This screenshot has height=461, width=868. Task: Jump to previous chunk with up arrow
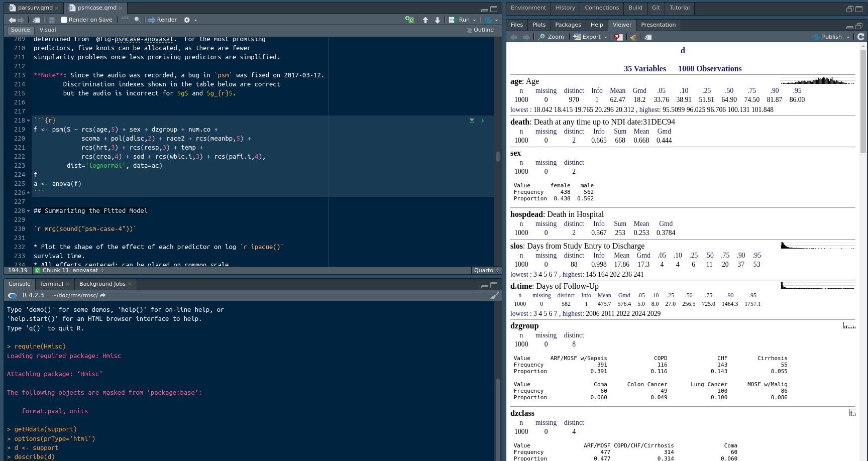[425, 20]
